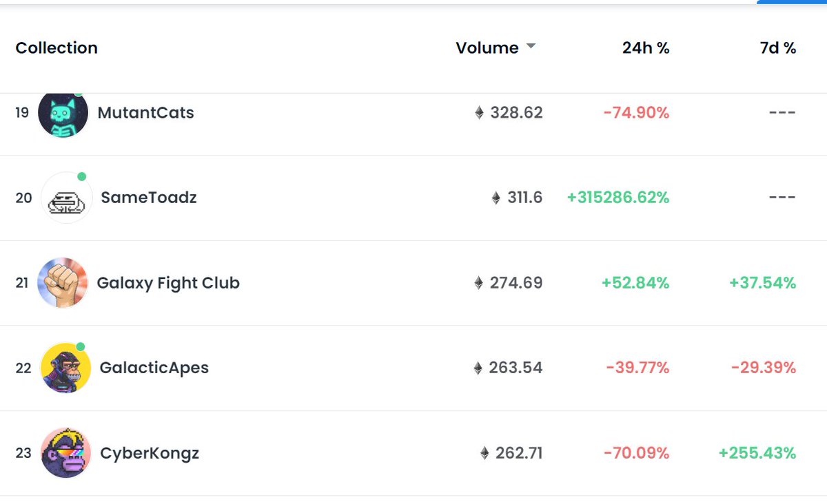Image resolution: width=827 pixels, height=504 pixels.
Task: Open the GalacticApes ape avatar
Action: (65, 368)
